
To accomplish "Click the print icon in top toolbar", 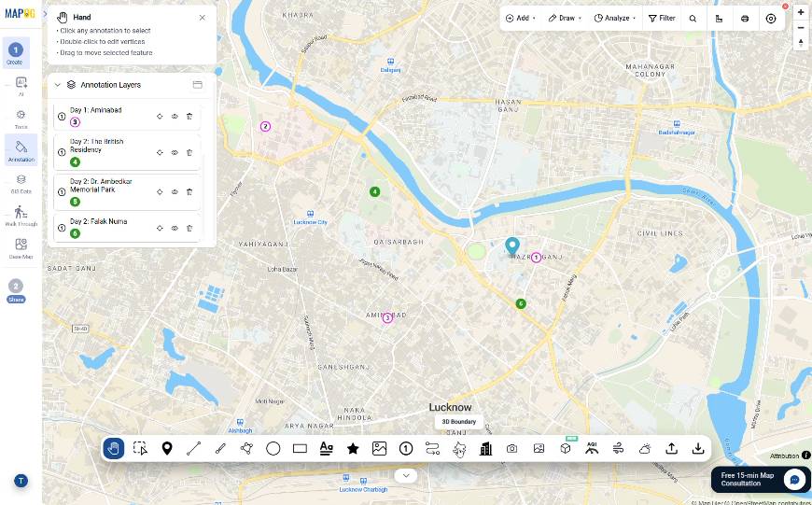I will point(745,18).
